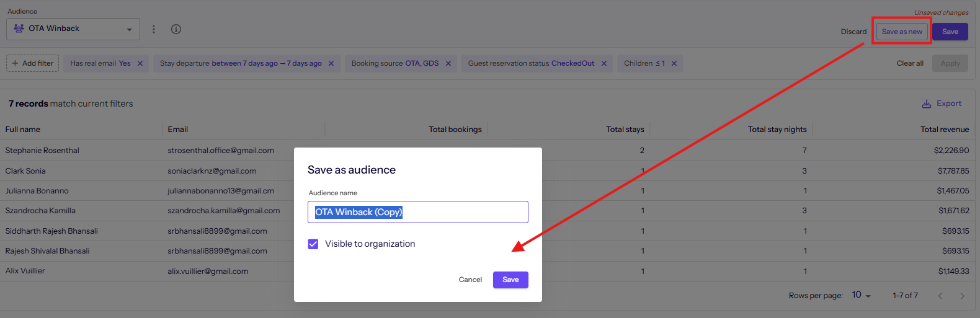
Task: Expand the OTA Winback audience dropdown
Action: [x=73, y=29]
